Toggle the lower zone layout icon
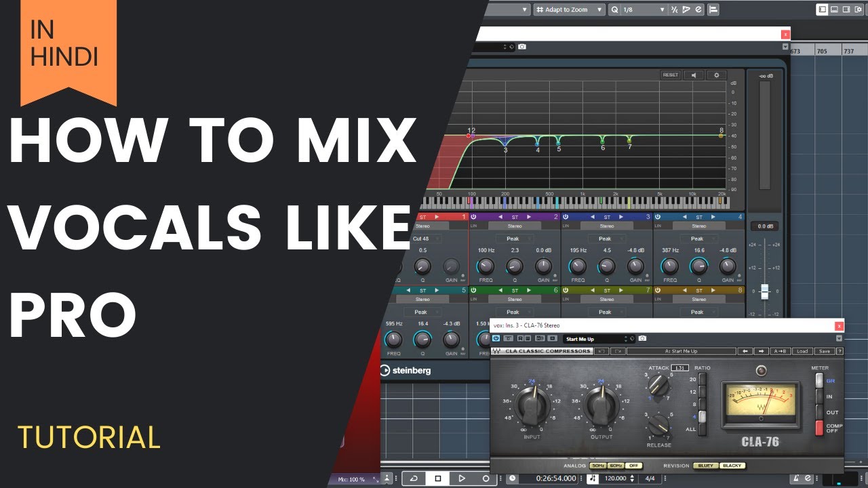 coord(834,9)
